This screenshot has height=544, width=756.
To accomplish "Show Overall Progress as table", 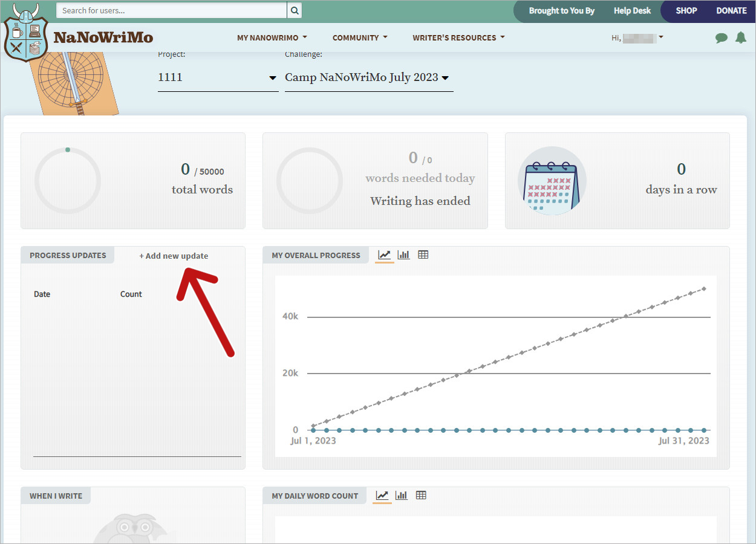I will [423, 255].
